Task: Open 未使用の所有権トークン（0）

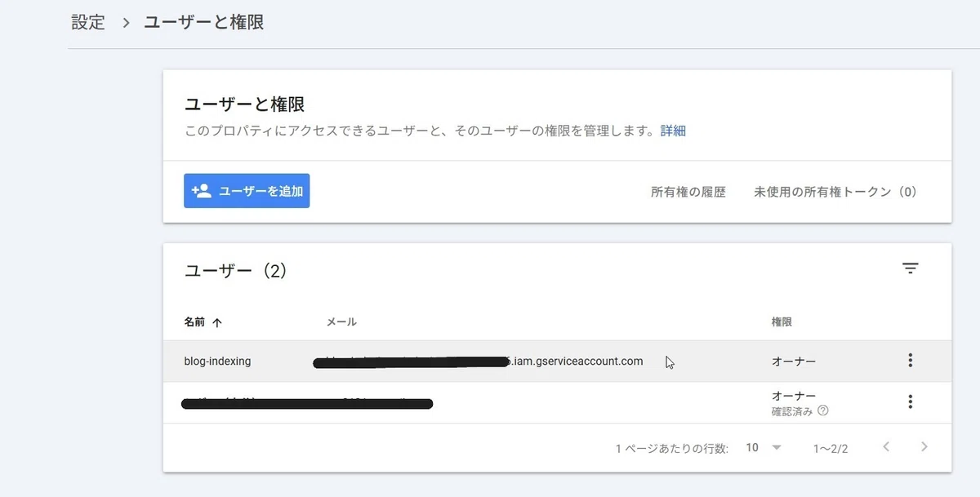Action: (835, 193)
